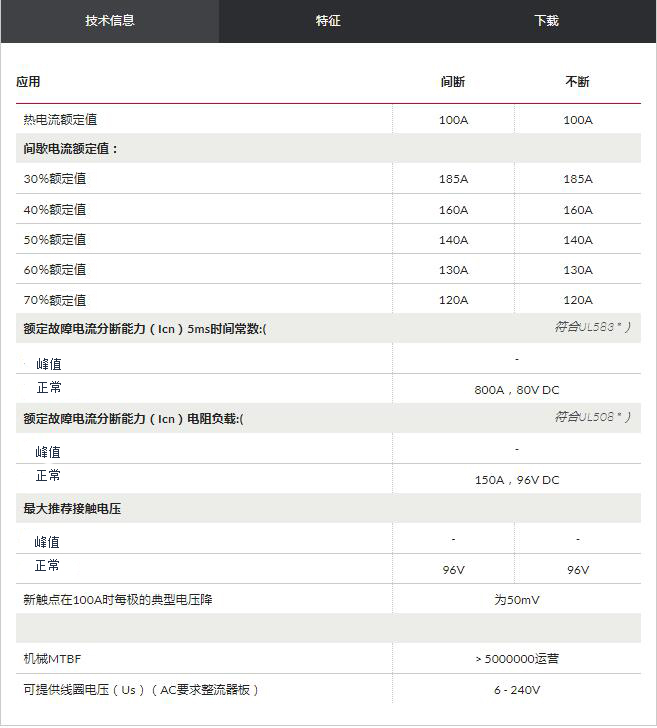The image size is (657, 728).
Task: Click the 140A value in 不断 column
Action: tap(577, 240)
